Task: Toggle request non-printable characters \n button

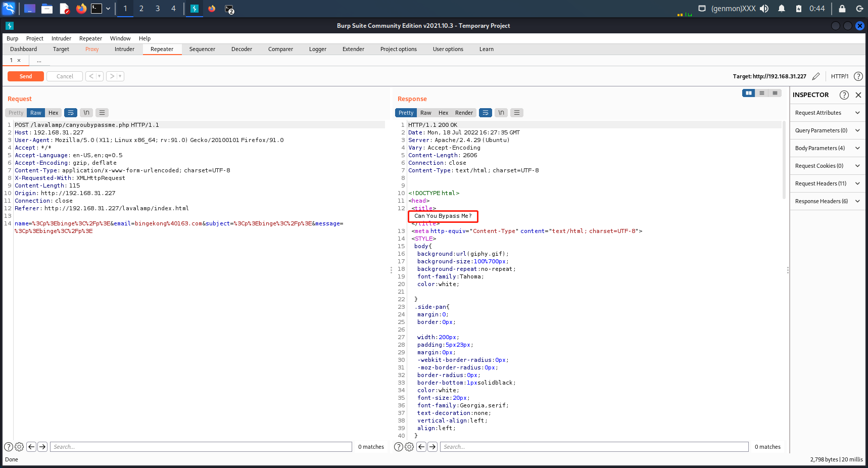Action: (x=86, y=113)
